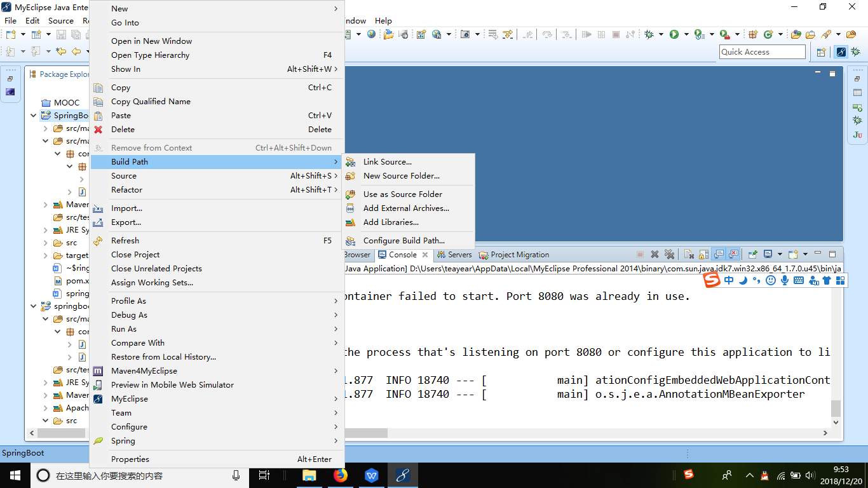
Task: Click the green Run button icon
Action: (674, 34)
